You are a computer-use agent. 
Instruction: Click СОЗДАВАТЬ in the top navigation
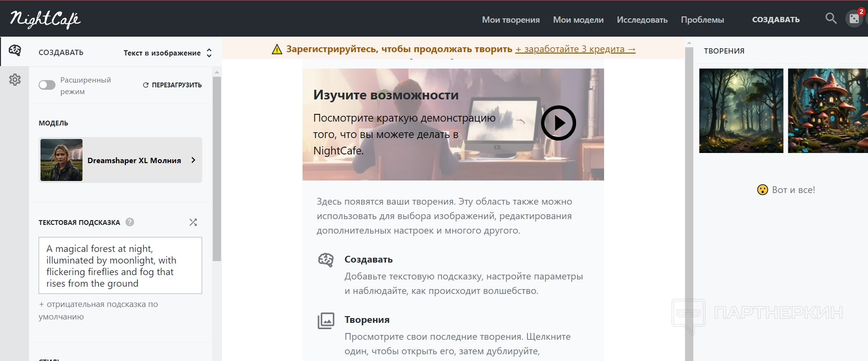776,20
